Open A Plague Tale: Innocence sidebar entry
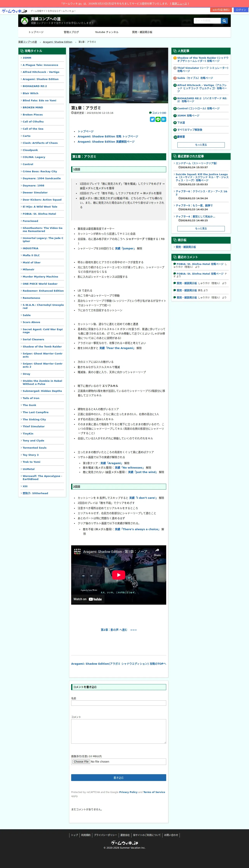Image resolution: width=249 pixels, height=868 pixels. 40,65
